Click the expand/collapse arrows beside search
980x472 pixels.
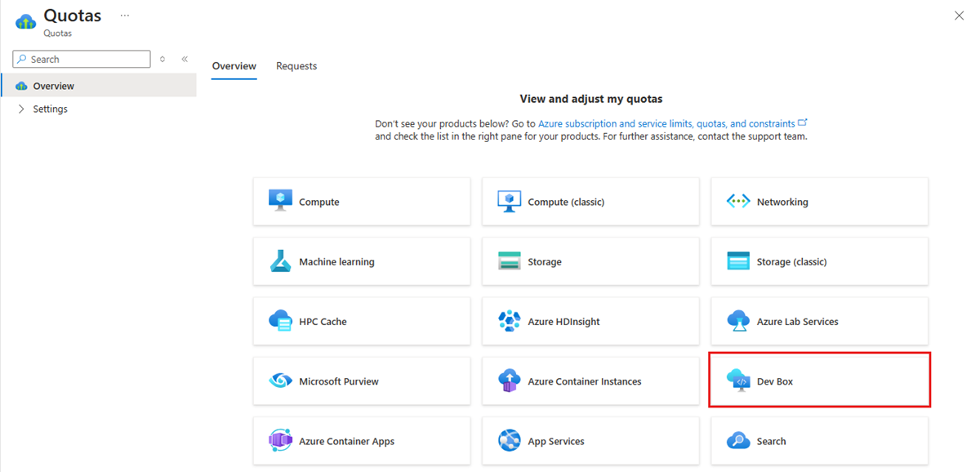point(163,59)
